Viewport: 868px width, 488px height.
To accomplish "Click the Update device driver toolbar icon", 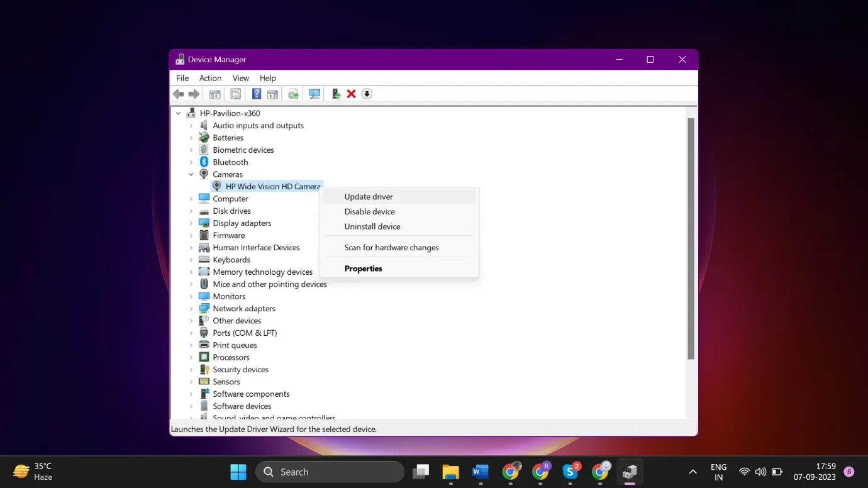I will click(336, 94).
